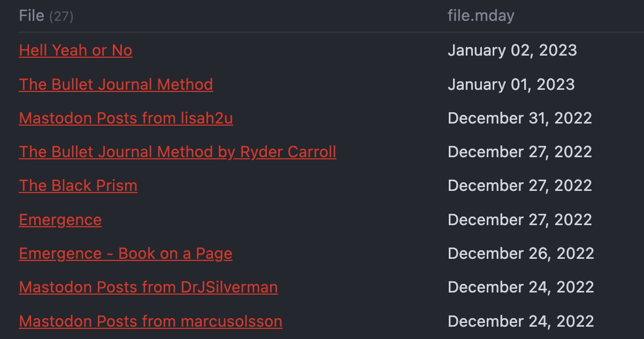The width and height of the screenshot is (644, 339).
Task: Click the date beside Mastodon Posts from marcusolsson
Action: pos(520,321)
